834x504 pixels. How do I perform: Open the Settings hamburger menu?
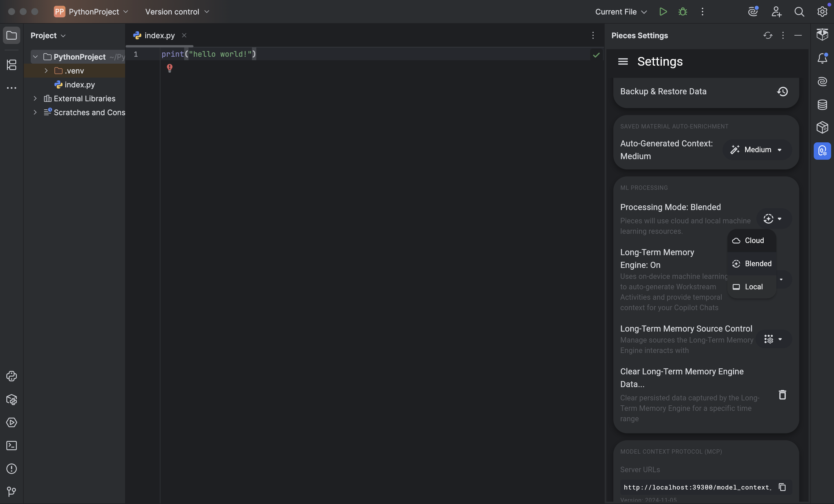coord(623,62)
